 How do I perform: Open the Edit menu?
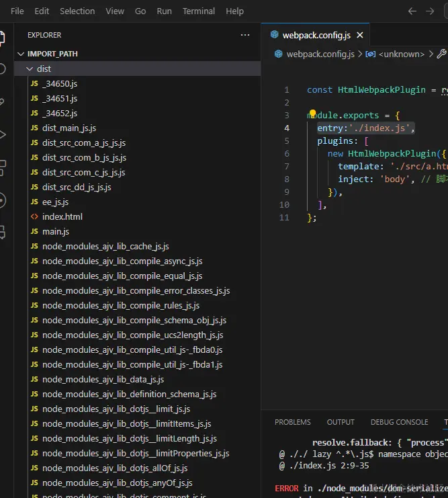tap(42, 11)
